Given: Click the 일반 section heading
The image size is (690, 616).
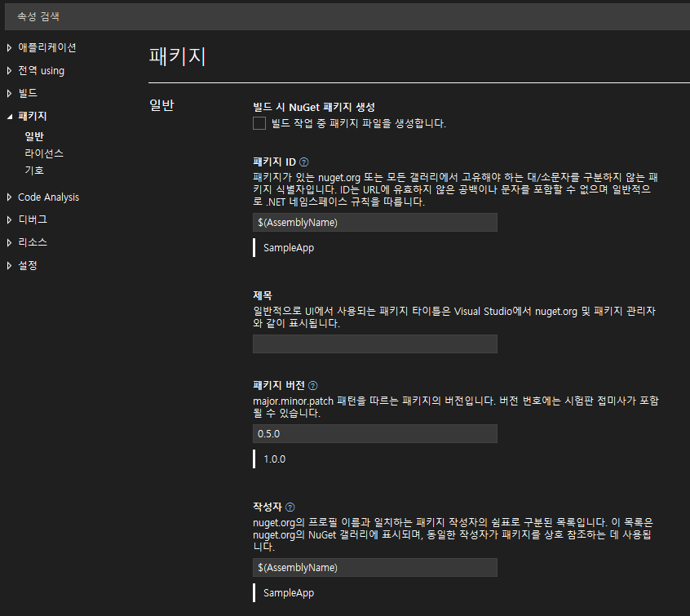Looking at the screenshot, I should (162, 105).
